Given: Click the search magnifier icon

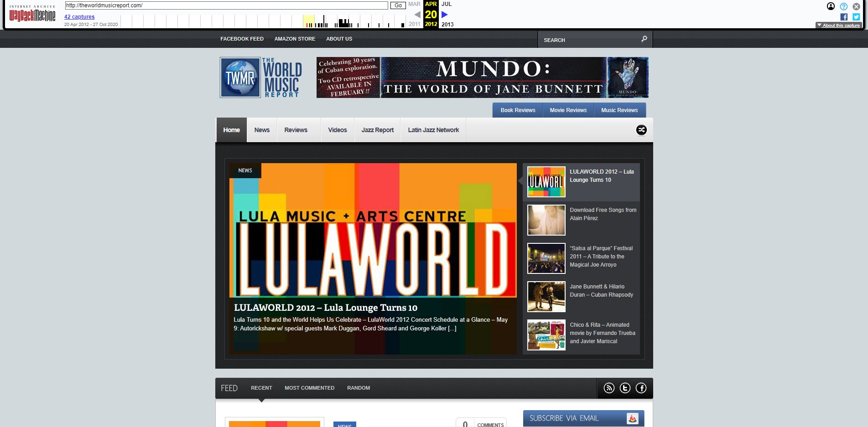Looking at the screenshot, I should (644, 39).
